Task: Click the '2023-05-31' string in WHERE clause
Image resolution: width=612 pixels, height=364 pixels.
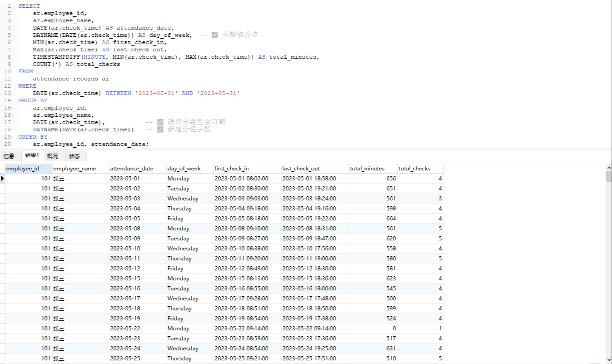Action: coord(218,93)
